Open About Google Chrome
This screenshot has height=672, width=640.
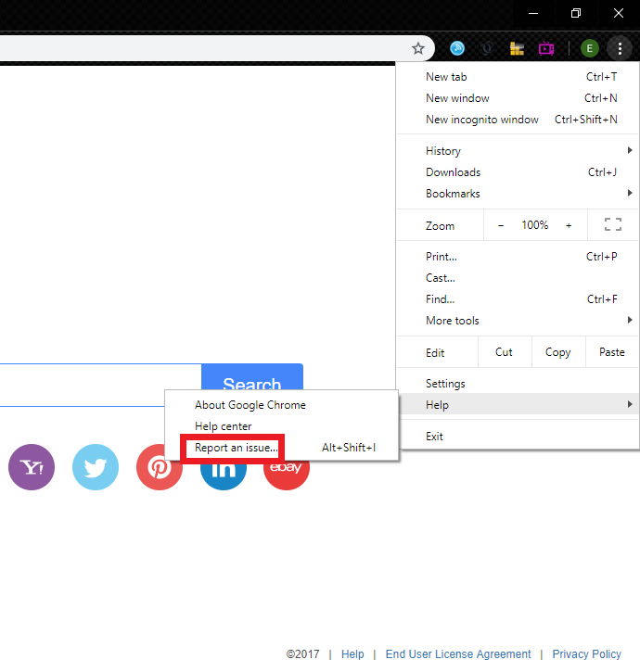tap(281, 405)
